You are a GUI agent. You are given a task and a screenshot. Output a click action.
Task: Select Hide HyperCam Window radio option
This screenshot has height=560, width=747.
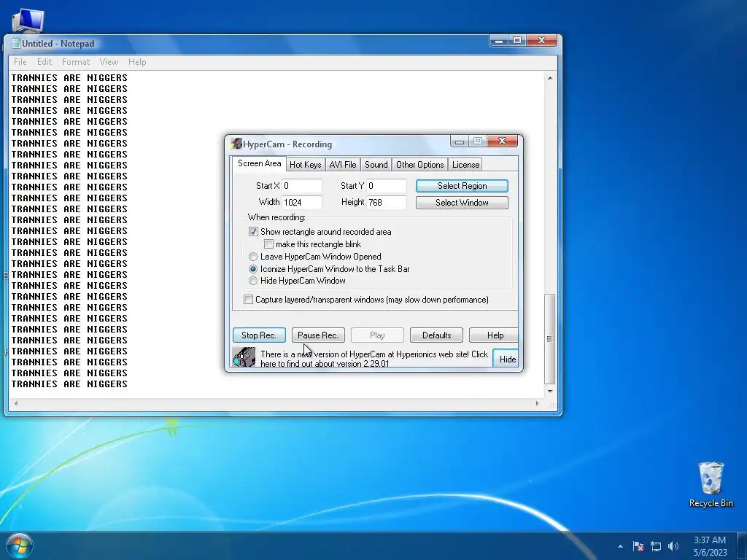[x=253, y=281]
